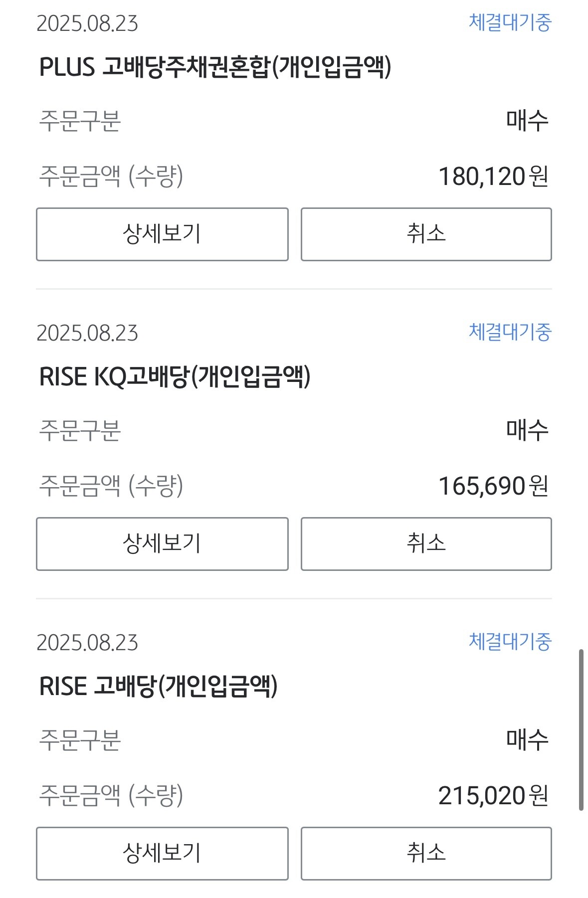
Task: Tap 체결대기중 status of RISE KQ고배당 order
Action: (x=510, y=333)
